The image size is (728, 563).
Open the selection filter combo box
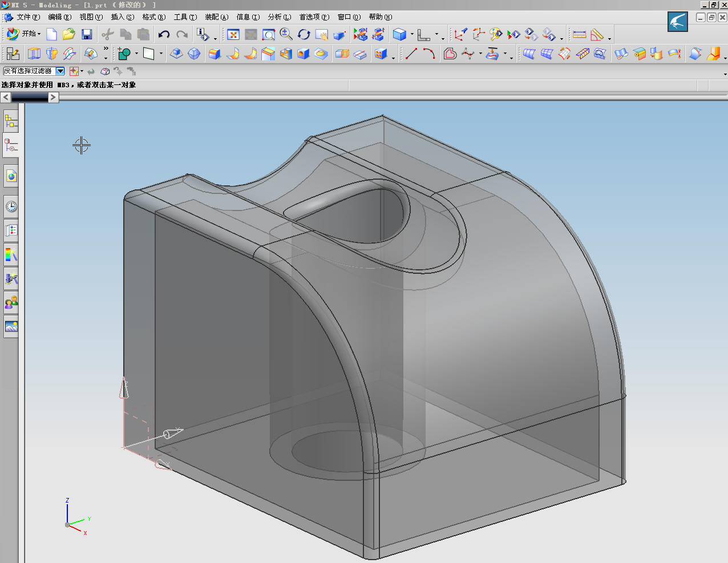[x=34, y=71]
